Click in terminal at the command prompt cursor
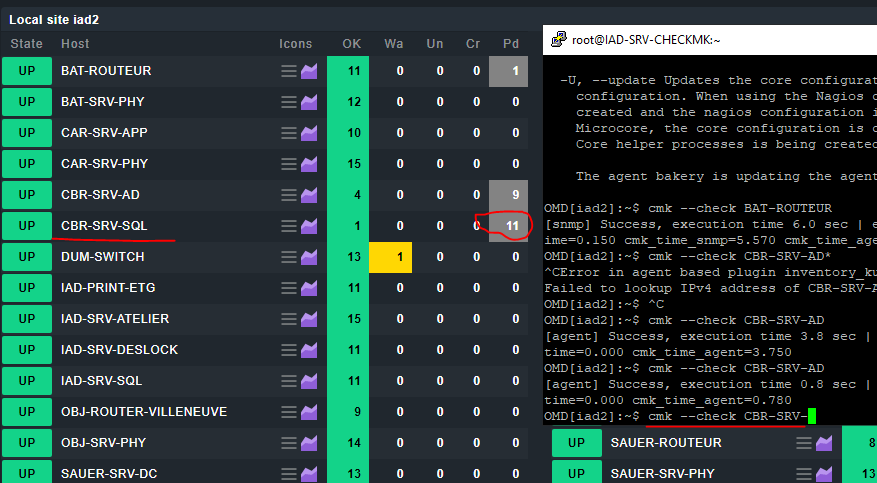The height and width of the screenshot is (483, 877). click(812, 416)
